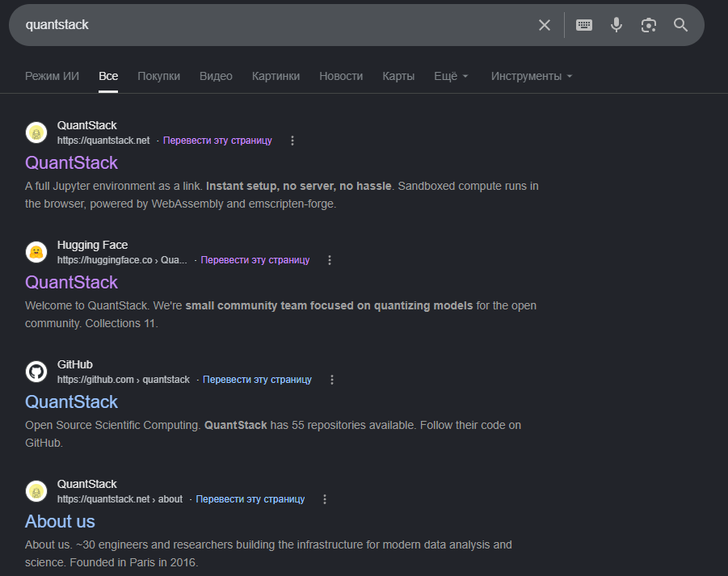This screenshot has height=576, width=728.
Task: Click the quantizing models snippet text
Action: (x=280, y=314)
